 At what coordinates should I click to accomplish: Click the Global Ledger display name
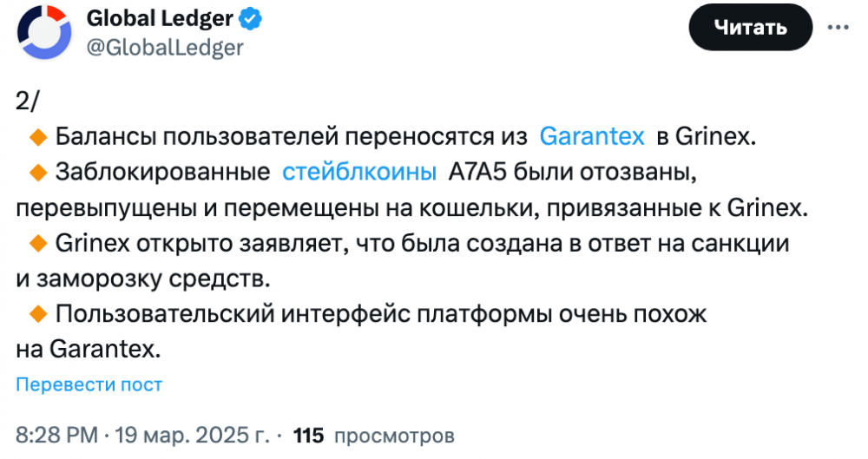160,19
